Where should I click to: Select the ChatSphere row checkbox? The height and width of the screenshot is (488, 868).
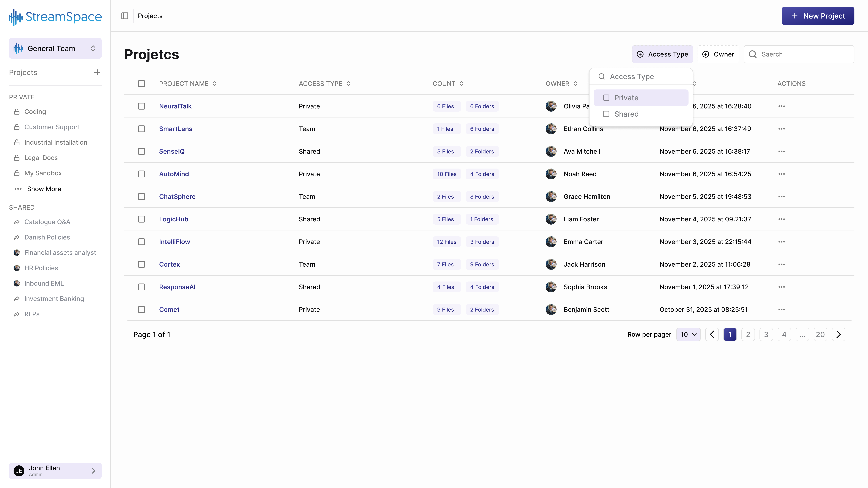[141, 196]
